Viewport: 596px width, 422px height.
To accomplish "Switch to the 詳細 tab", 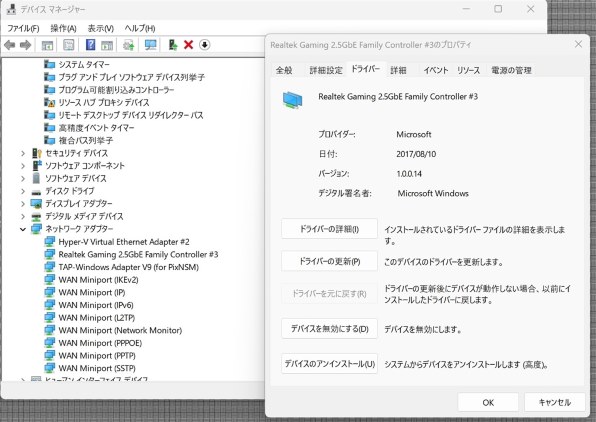I will (x=398, y=70).
